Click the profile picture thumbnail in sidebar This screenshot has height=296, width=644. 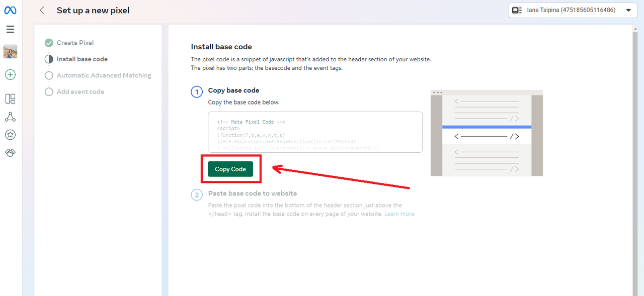(10, 51)
